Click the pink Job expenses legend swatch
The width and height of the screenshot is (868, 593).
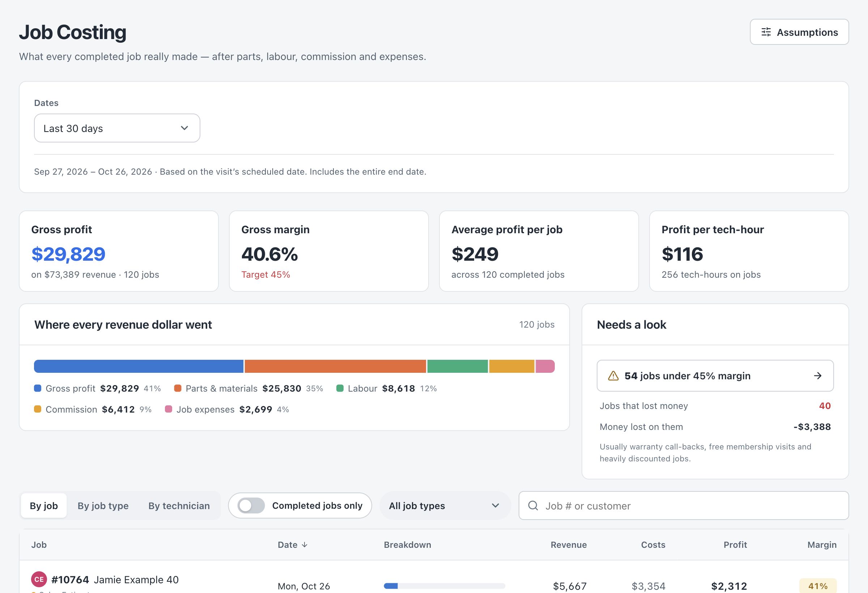point(169,409)
